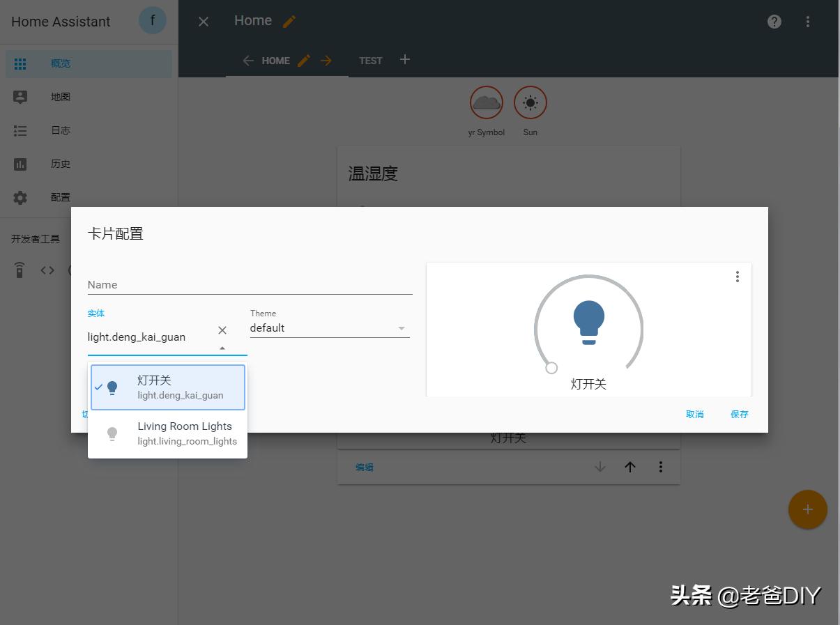The image size is (840, 625).
Task: Click the yr Symbol weather icon
Action: (x=486, y=102)
